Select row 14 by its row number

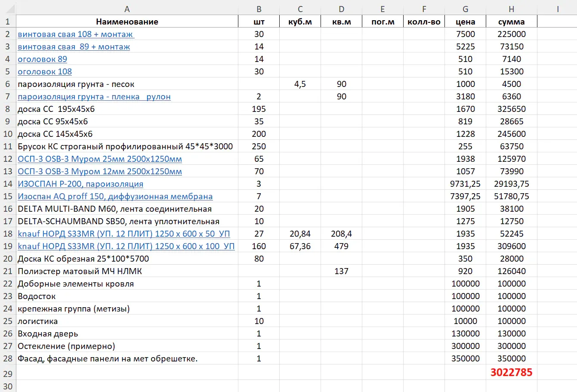8,184
